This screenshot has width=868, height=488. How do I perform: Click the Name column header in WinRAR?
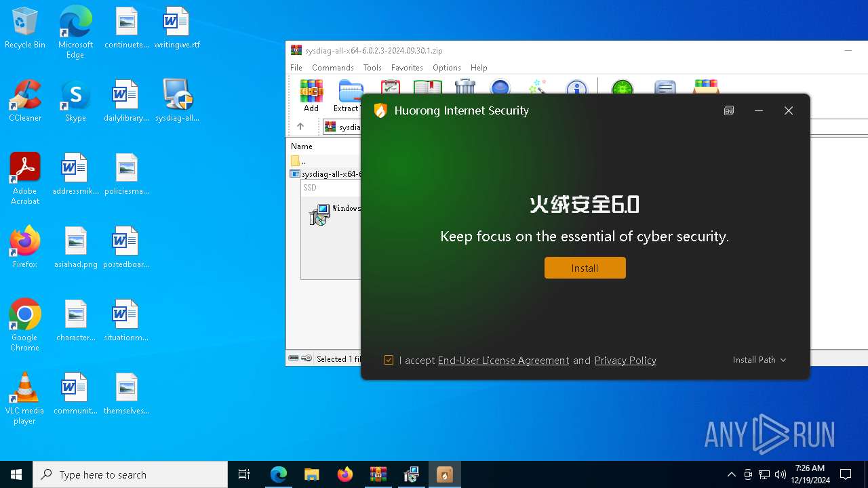coord(302,146)
